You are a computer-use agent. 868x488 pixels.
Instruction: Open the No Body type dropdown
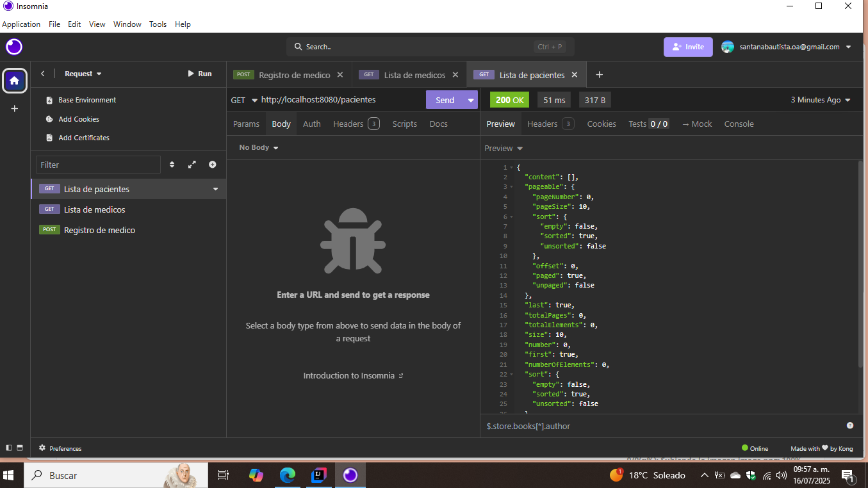[x=259, y=148]
